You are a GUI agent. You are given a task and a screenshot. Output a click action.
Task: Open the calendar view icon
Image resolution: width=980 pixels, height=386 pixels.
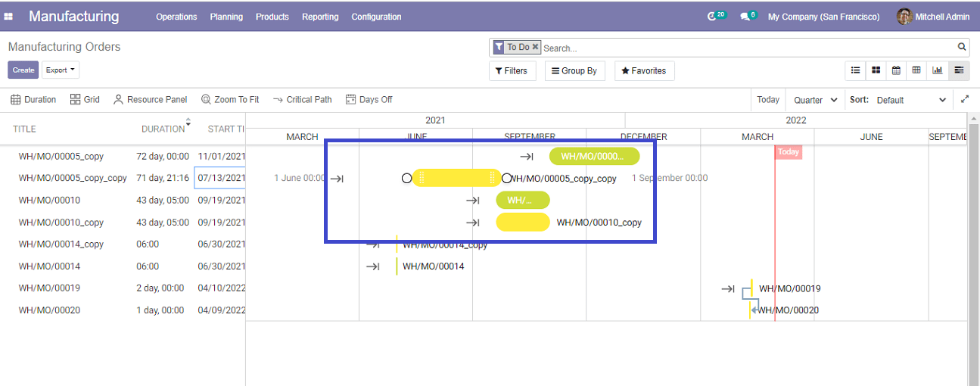coord(896,70)
